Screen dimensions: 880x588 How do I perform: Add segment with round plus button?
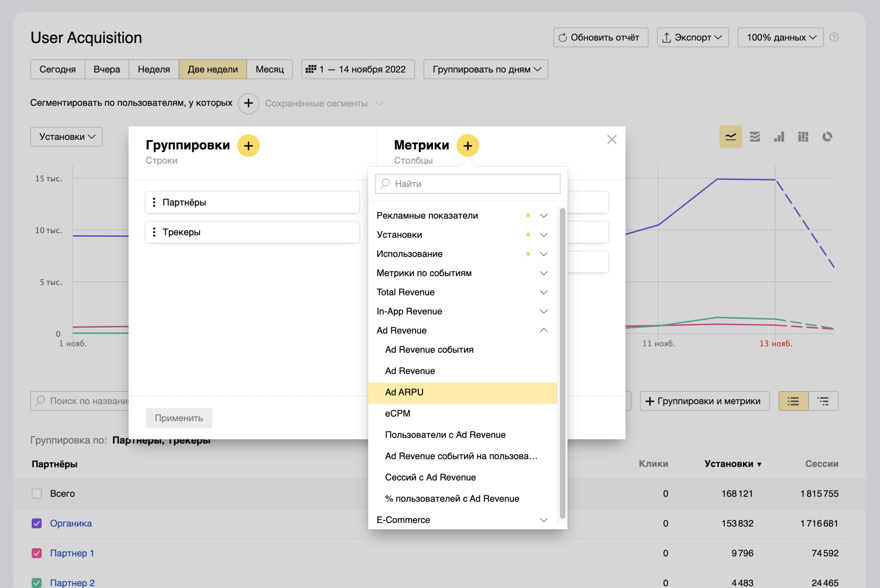tap(248, 103)
